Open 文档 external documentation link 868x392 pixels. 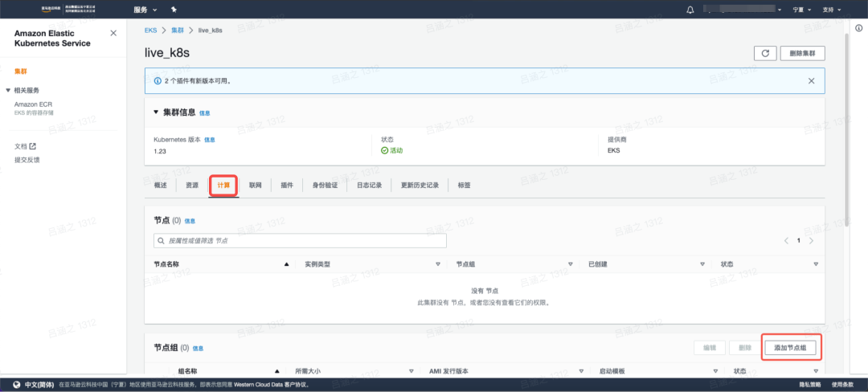[x=25, y=146]
